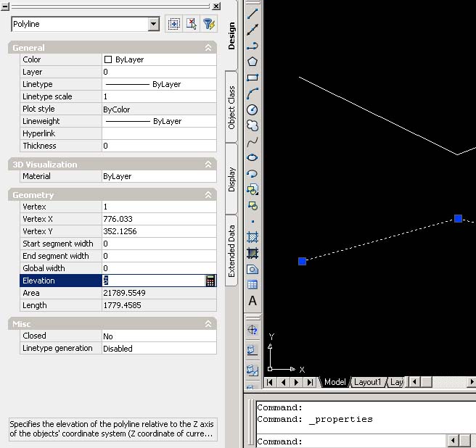Viewport: 476px width, 448px height.
Task: Select the Polygon tool
Action: (253, 62)
